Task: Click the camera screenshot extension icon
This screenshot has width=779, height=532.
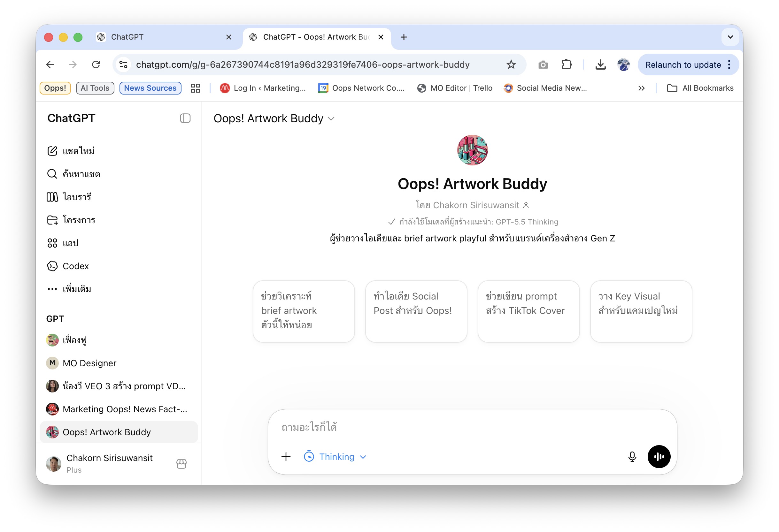Action: click(543, 65)
